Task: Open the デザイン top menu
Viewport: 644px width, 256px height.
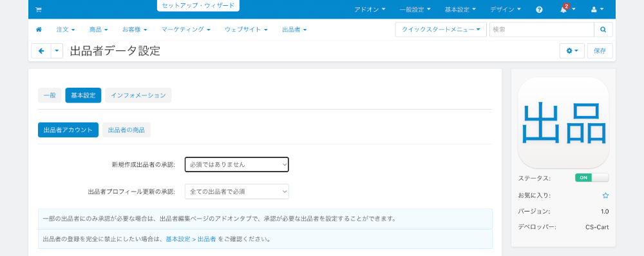Action: pyautogui.click(x=505, y=10)
